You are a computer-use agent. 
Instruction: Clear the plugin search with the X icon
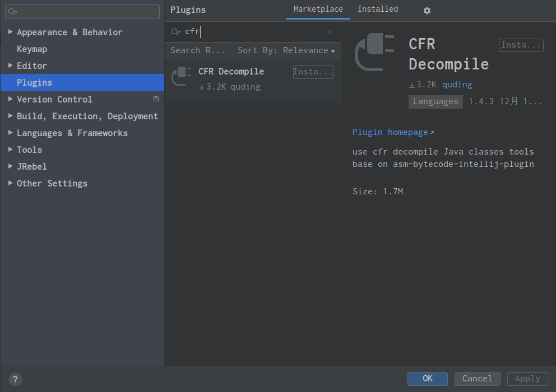point(330,32)
